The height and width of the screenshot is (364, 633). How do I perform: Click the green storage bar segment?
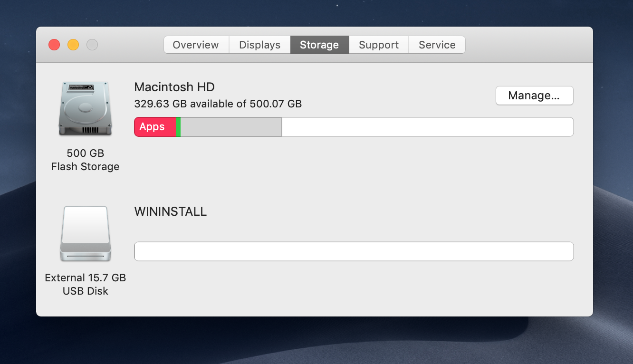(x=178, y=127)
